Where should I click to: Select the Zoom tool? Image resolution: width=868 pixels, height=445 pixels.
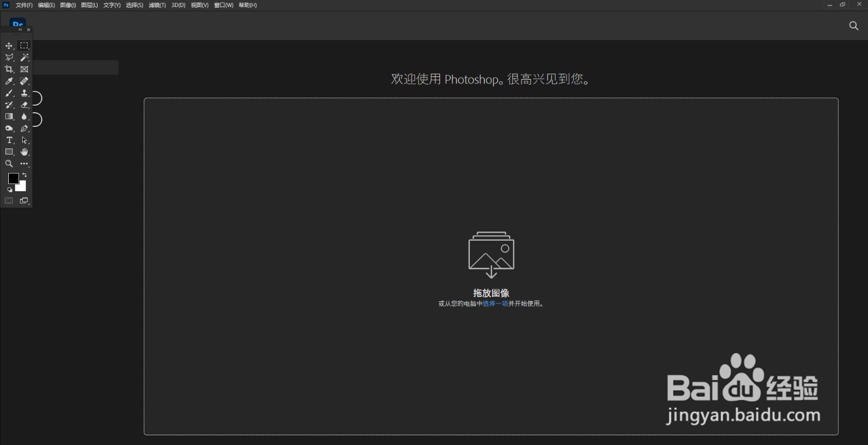(9, 164)
